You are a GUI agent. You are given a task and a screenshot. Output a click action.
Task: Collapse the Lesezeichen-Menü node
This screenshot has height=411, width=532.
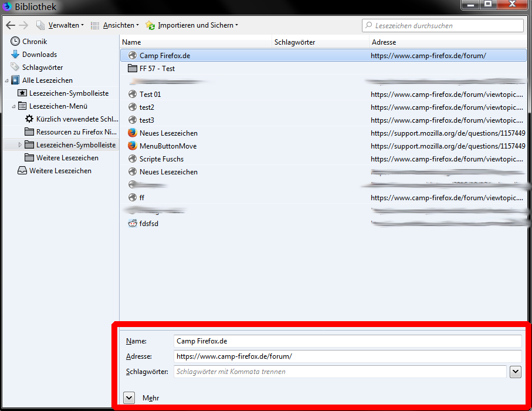tap(13, 106)
